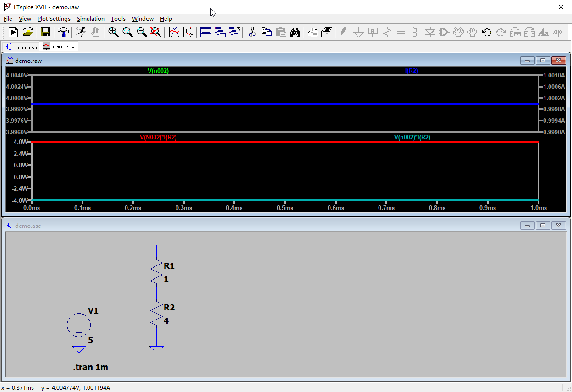The width and height of the screenshot is (572, 392).
Task: Click the V(N002)*I(R2) red trace label
Action: tap(158, 138)
